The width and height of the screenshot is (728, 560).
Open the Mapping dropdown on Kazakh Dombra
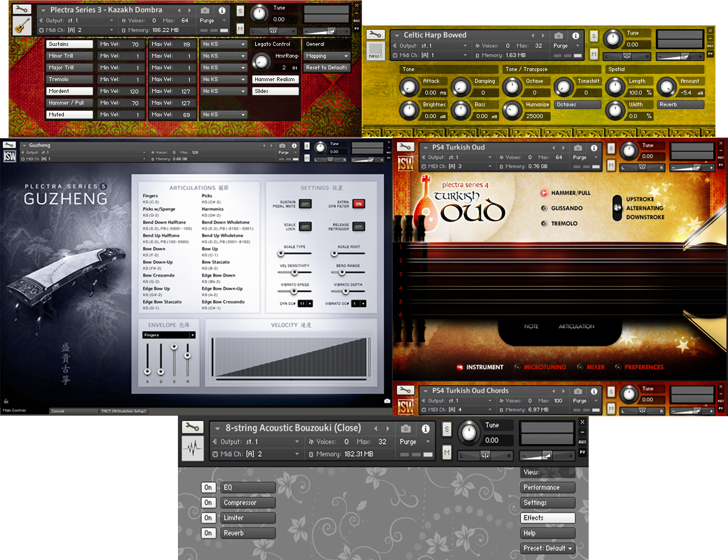pyautogui.click(x=326, y=55)
